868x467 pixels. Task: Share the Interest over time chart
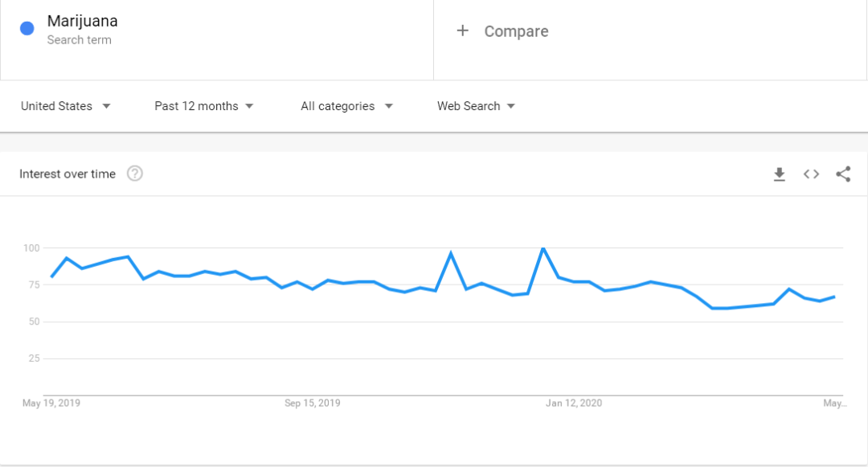[x=843, y=174]
